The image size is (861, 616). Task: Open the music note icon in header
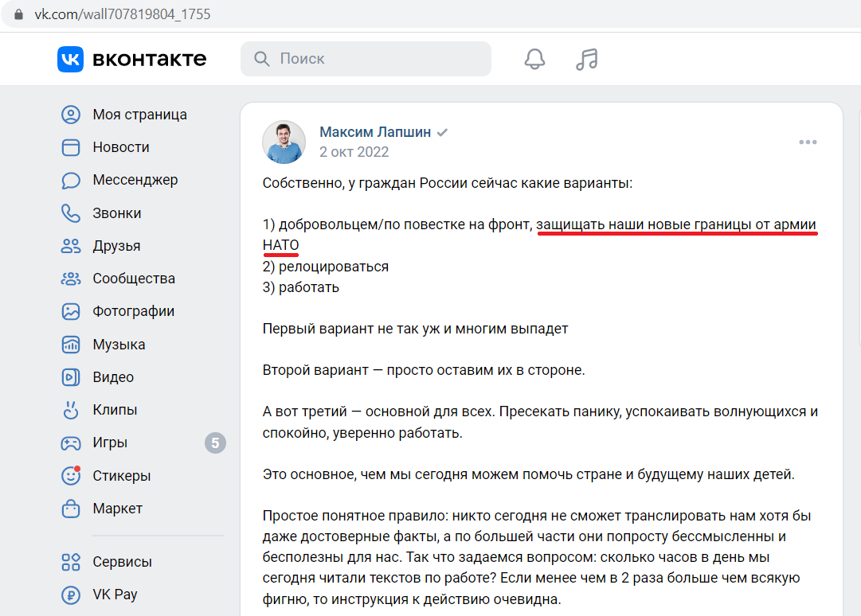click(x=587, y=59)
